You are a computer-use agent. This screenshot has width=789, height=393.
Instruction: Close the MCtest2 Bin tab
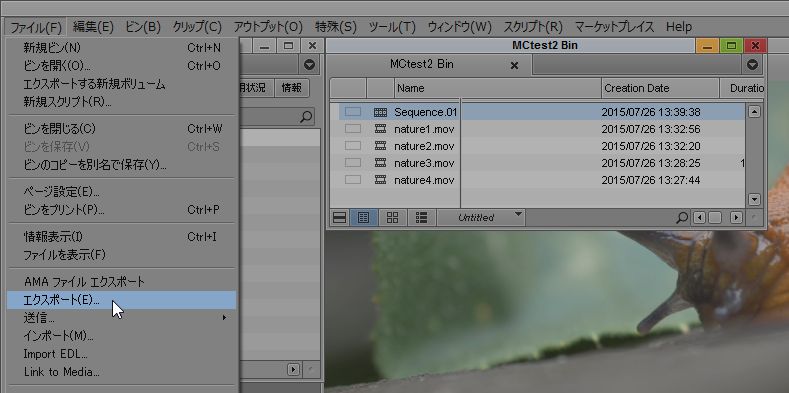[514, 65]
